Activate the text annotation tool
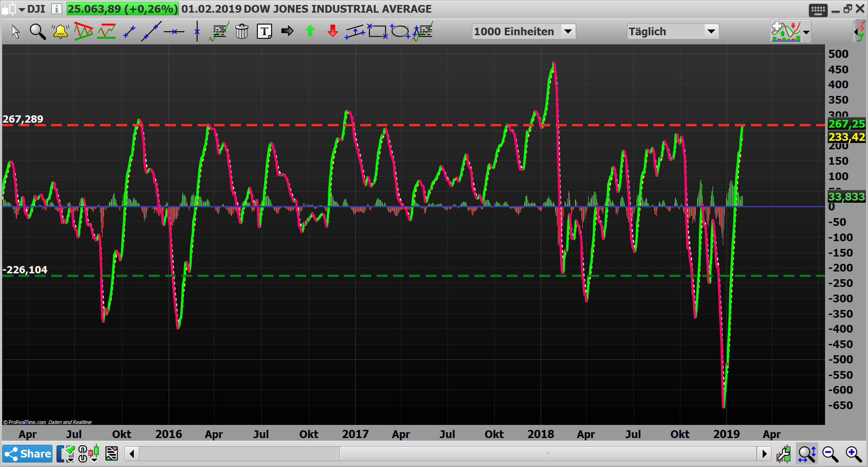This screenshot has width=868, height=467. tap(264, 31)
